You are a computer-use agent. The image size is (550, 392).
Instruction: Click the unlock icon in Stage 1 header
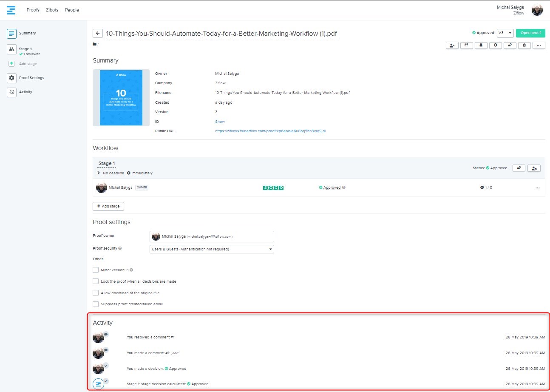click(x=519, y=168)
